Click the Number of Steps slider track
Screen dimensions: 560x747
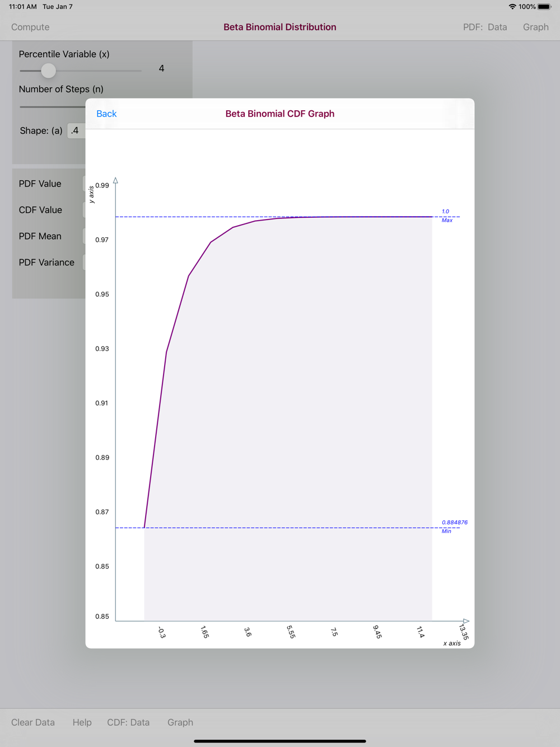[52, 106]
